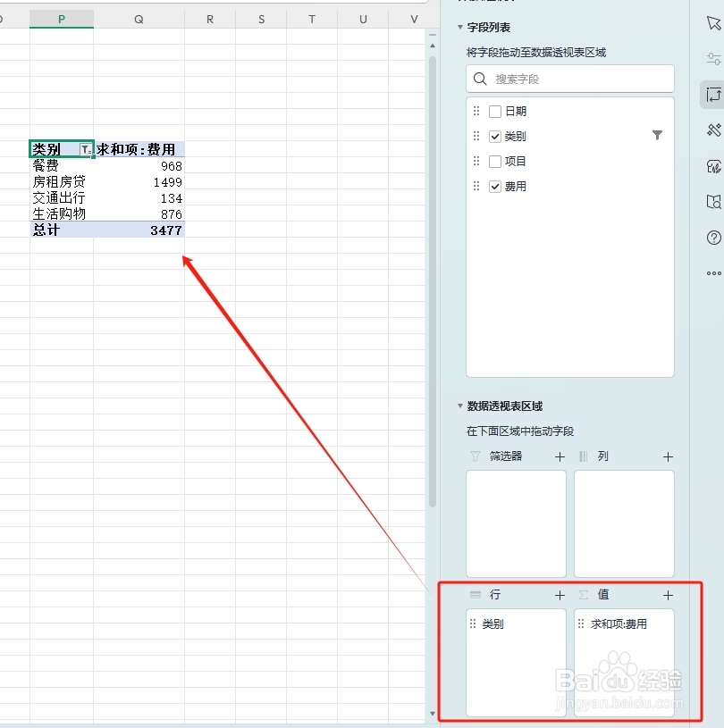Select the total cell 3477

[139, 230]
